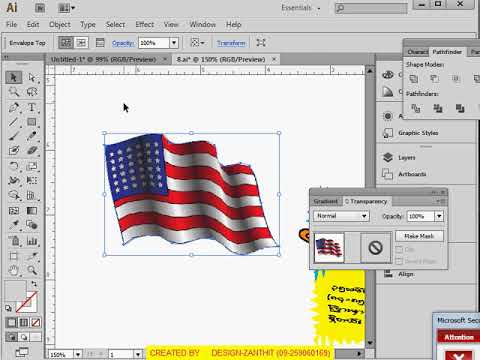The height and width of the screenshot is (360, 480).
Task: Select the Eyedropper tool
Action: click(x=14, y=225)
